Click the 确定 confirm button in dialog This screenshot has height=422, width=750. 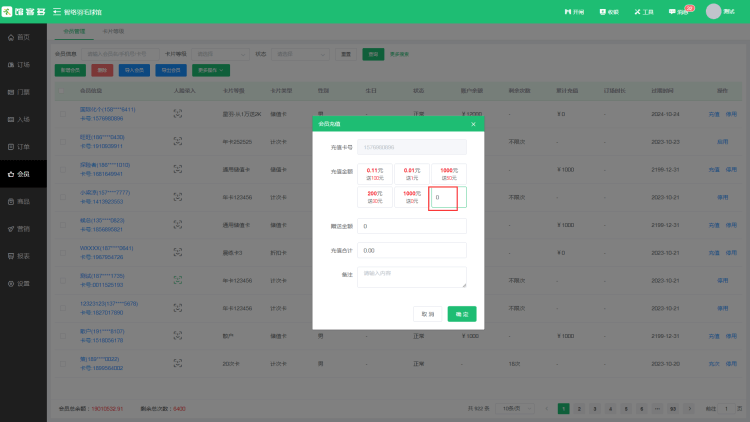coord(461,314)
